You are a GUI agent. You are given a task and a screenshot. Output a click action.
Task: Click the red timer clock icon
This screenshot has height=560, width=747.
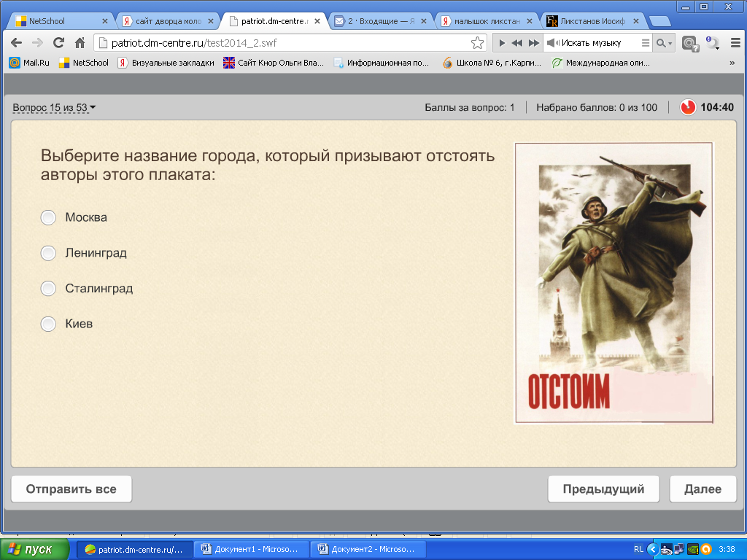pos(688,107)
